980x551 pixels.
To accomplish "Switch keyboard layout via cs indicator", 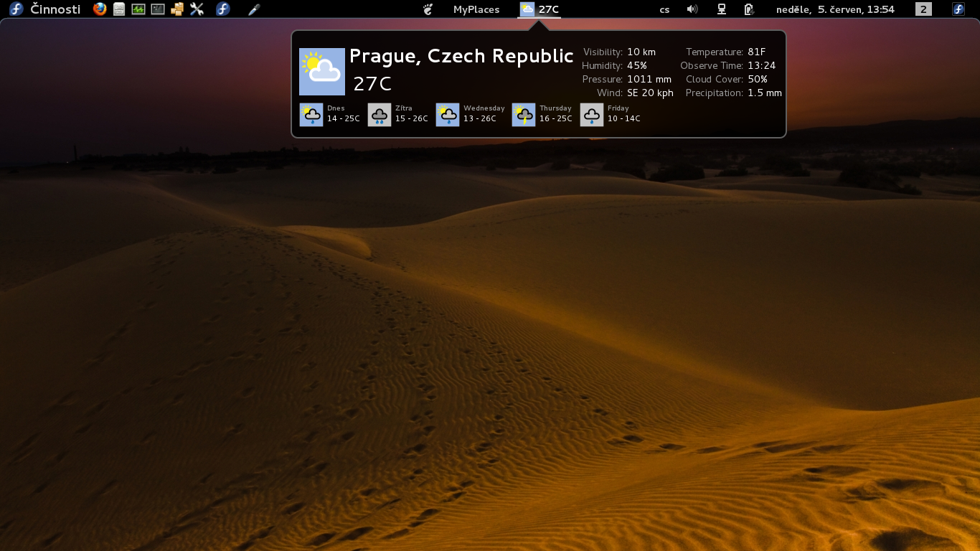I will click(665, 10).
